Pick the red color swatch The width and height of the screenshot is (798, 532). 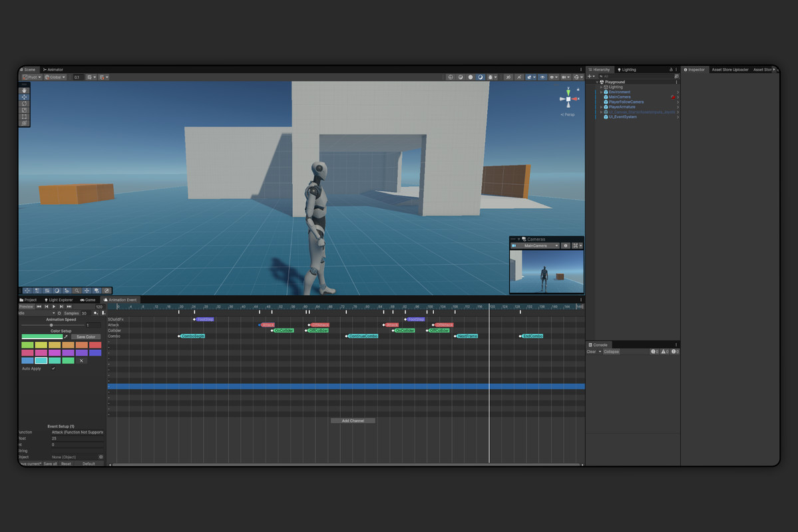(x=95, y=345)
